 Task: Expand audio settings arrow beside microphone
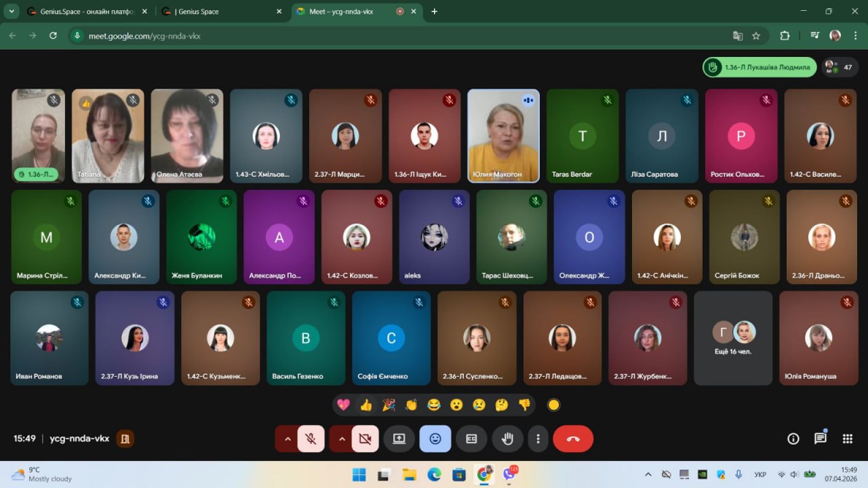pyautogui.click(x=287, y=439)
